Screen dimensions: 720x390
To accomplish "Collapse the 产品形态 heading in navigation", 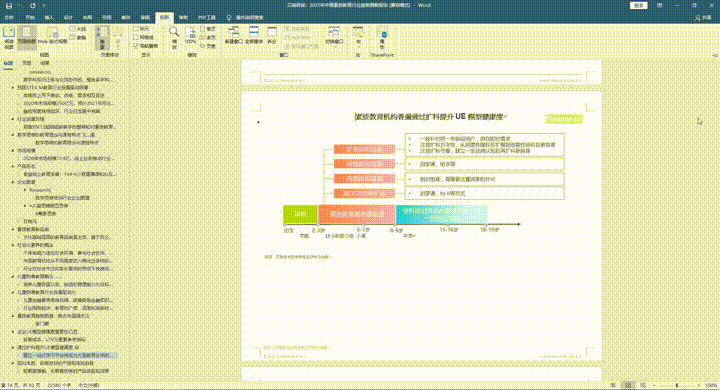I will click(x=13, y=166).
